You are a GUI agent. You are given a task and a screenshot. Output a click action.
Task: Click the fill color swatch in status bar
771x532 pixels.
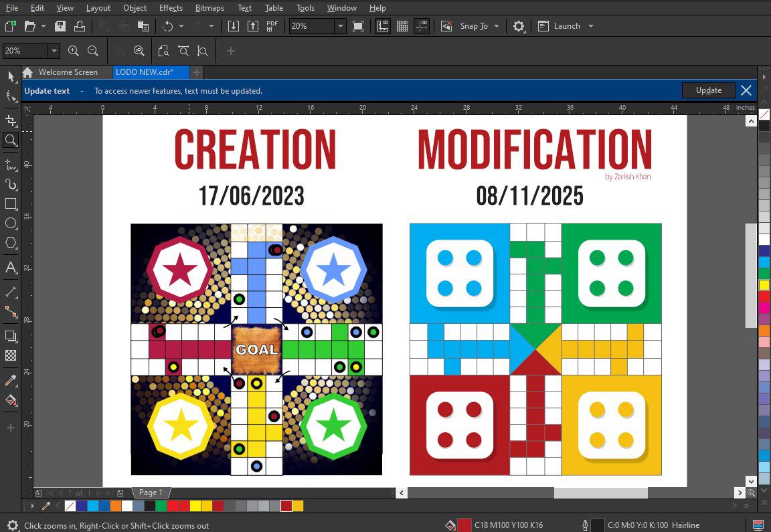click(x=464, y=525)
